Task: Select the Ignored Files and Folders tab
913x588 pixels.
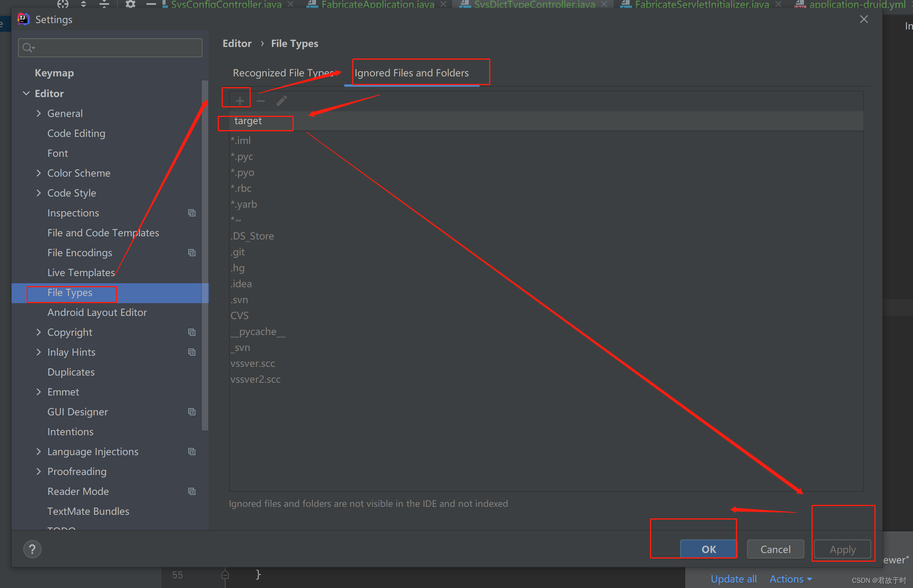Action: (412, 73)
